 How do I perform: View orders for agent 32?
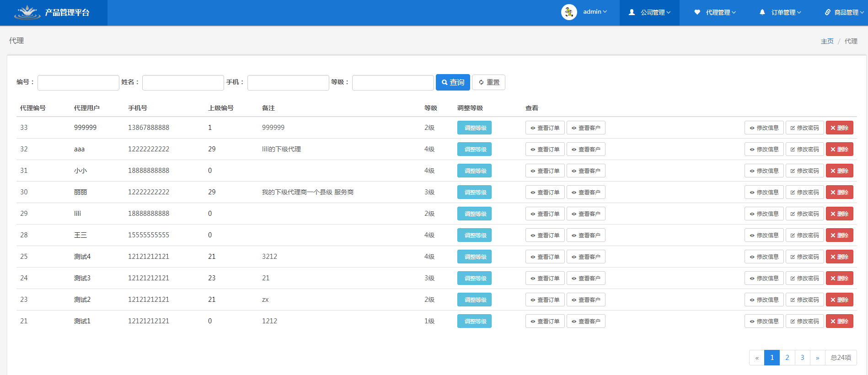(x=545, y=150)
